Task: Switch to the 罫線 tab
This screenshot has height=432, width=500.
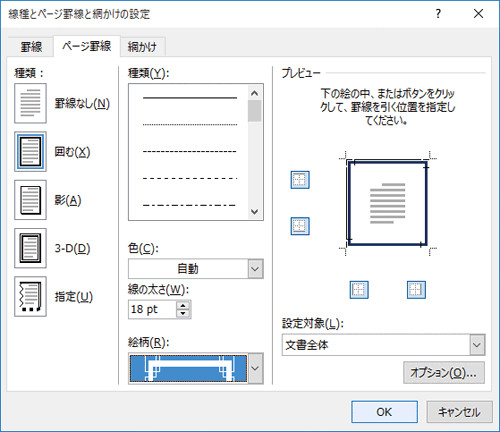Action: coord(31,47)
